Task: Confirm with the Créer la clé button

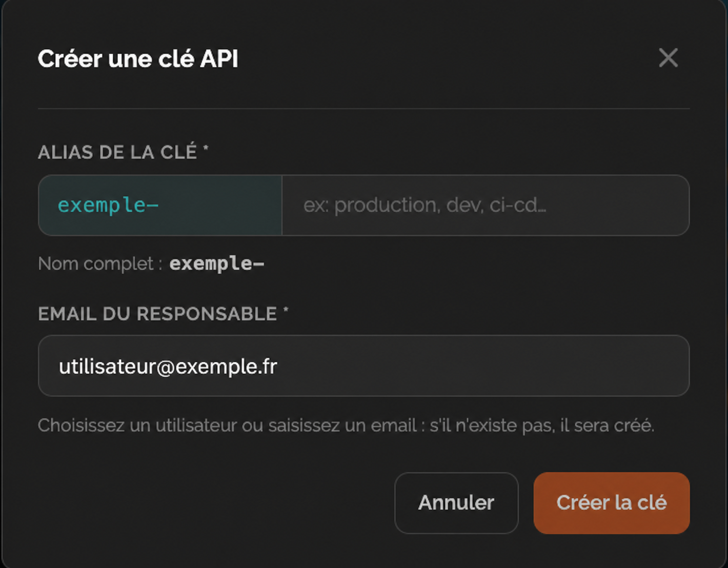Action: [612, 503]
